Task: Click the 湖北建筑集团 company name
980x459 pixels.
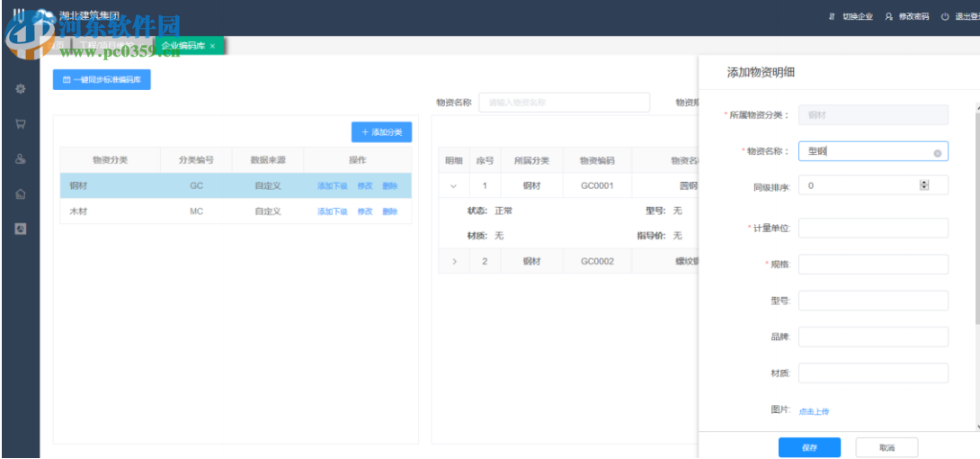Action: 89,14
